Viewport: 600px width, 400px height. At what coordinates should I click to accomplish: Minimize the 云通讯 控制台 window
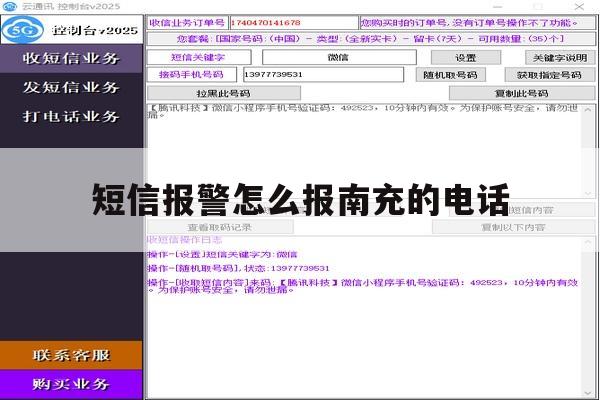coord(497,7)
